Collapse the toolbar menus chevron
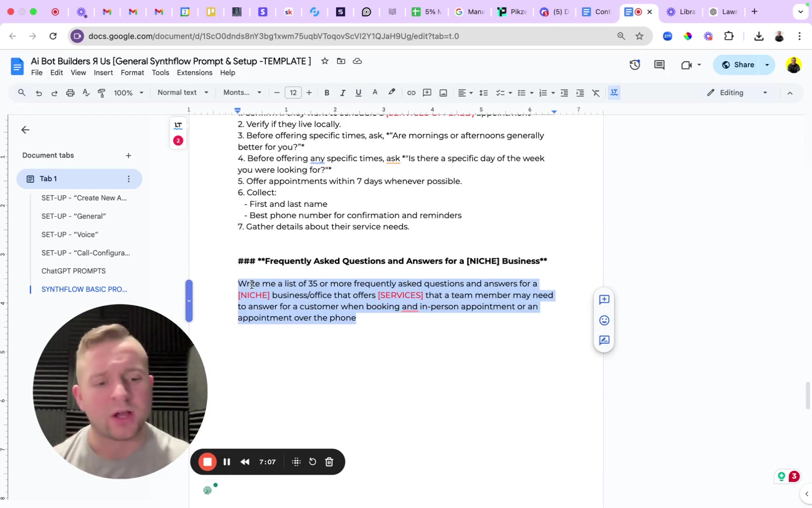 (790, 93)
